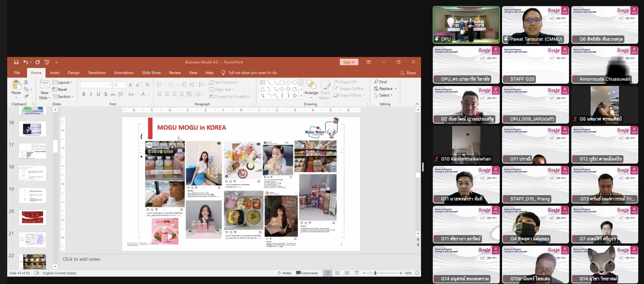Expand the Layout dropdown
Image resolution: width=644 pixels, height=284 pixels.
coord(63,82)
